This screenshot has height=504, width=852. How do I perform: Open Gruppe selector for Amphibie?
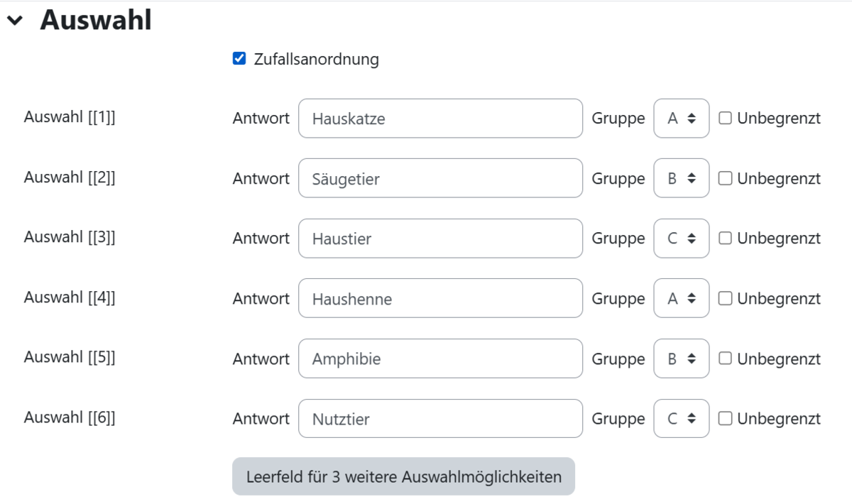point(681,358)
